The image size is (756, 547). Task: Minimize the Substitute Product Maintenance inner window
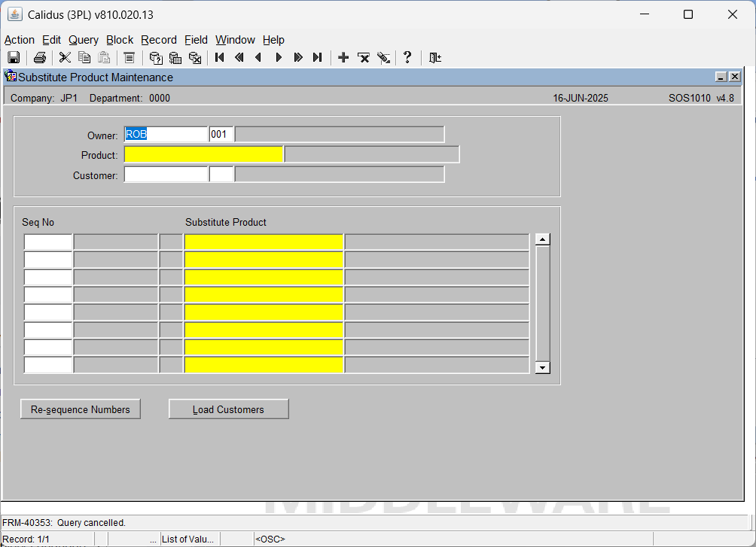click(x=721, y=77)
